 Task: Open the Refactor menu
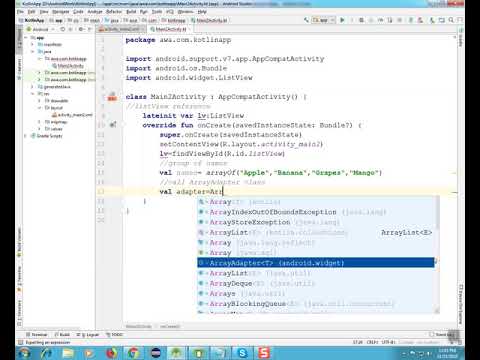click(x=114, y=12)
